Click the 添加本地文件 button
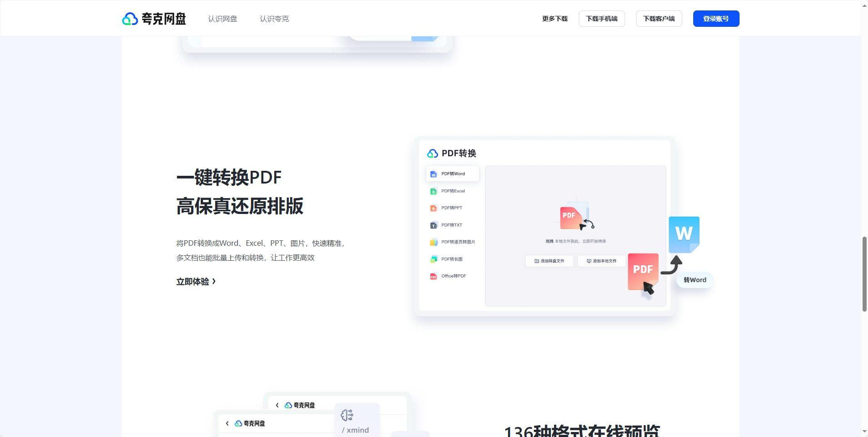868x437 pixels. (600, 261)
